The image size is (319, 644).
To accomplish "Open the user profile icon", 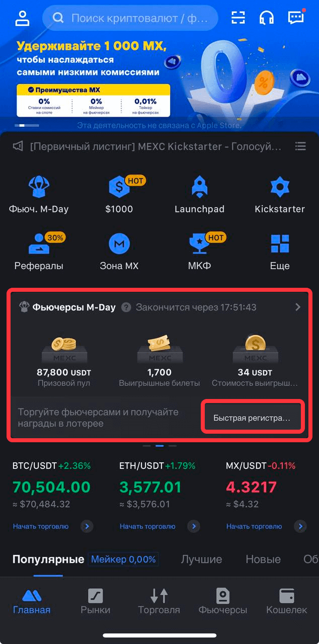I will pos(23,18).
